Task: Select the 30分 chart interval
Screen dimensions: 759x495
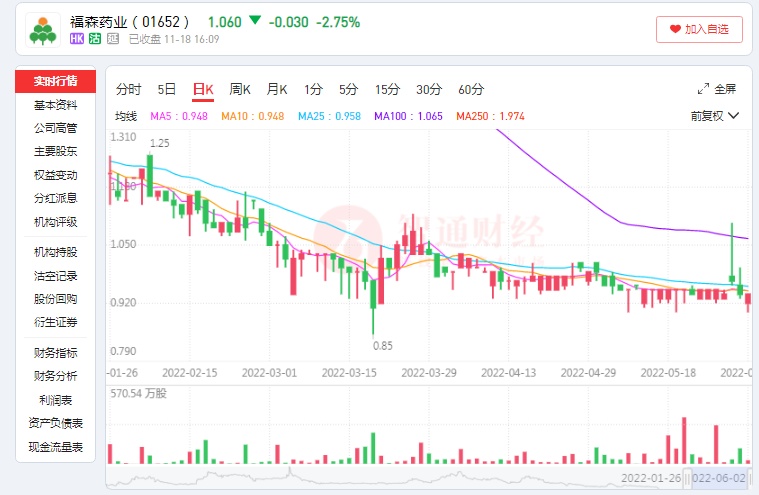Action: [429, 89]
